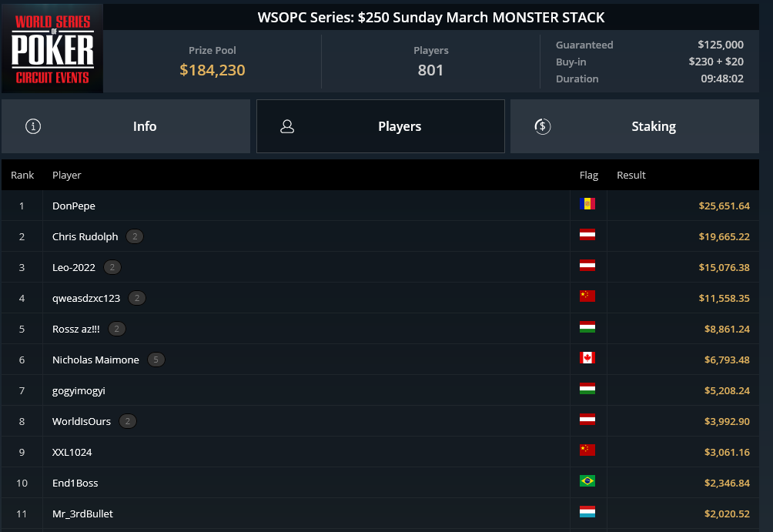Click the $2,346.84 result value
This screenshot has height=532, width=773.
pyautogui.click(x=727, y=483)
